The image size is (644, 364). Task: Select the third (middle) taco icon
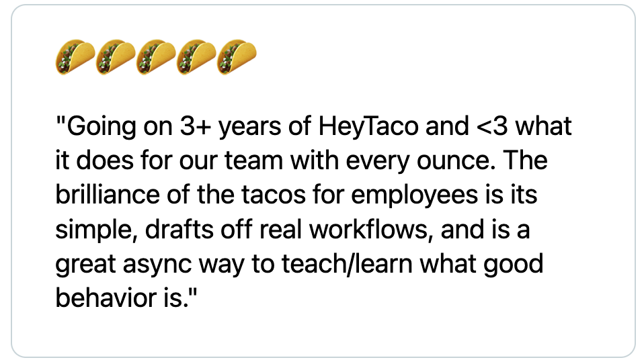155,56
